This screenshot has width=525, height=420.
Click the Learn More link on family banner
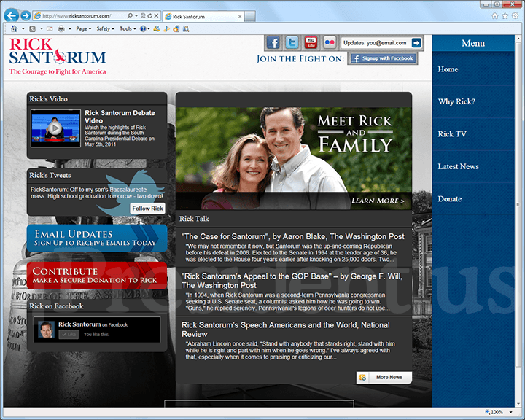pyautogui.click(x=378, y=201)
